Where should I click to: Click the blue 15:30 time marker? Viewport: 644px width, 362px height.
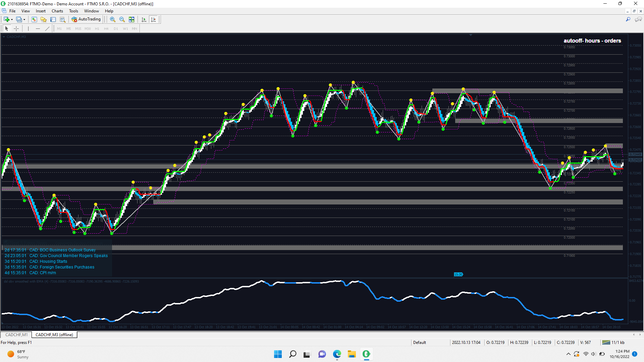(x=458, y=274)
